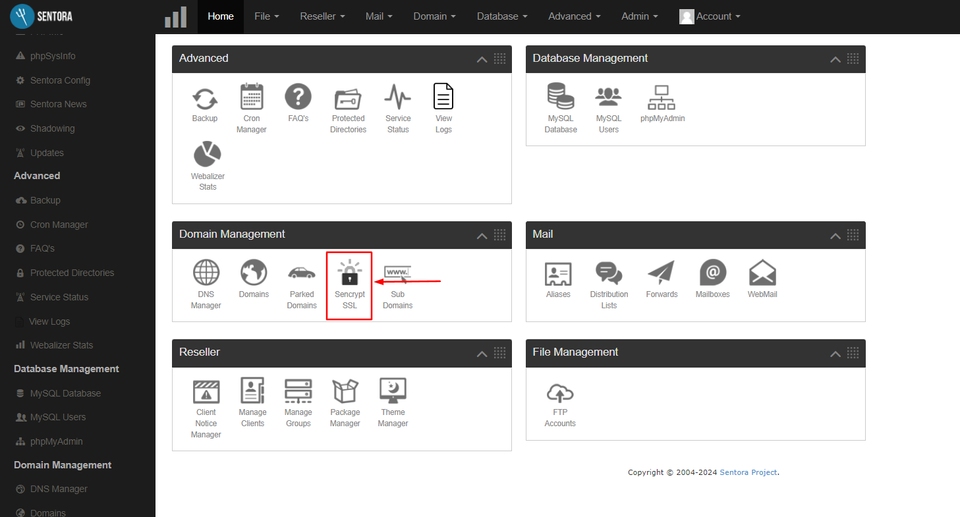Go to the Home tab
Screen dimensions: 960x517
(x=220, y=17)
